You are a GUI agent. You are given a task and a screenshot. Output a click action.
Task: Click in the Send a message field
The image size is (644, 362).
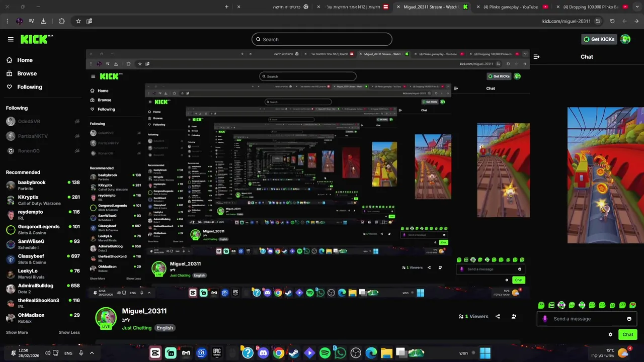(x=587, y=319)
